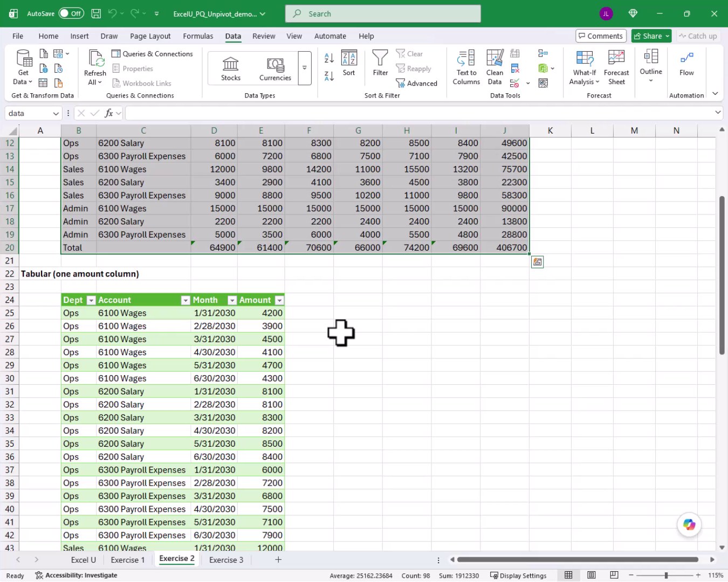Switch to Page Layout view in status bar
Image resolution: width=728 pixels, height=582 pixels.
(x=592, y=575)
